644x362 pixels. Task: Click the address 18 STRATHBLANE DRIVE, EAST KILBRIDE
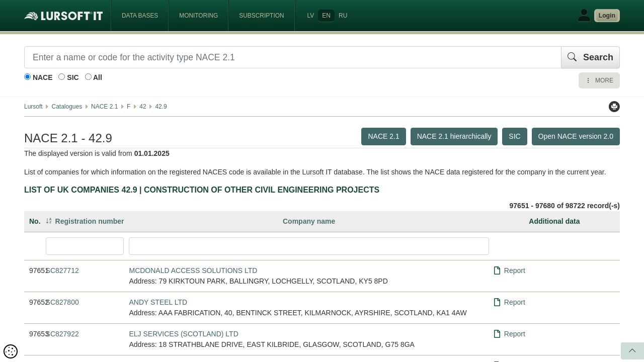pos(272,344)
